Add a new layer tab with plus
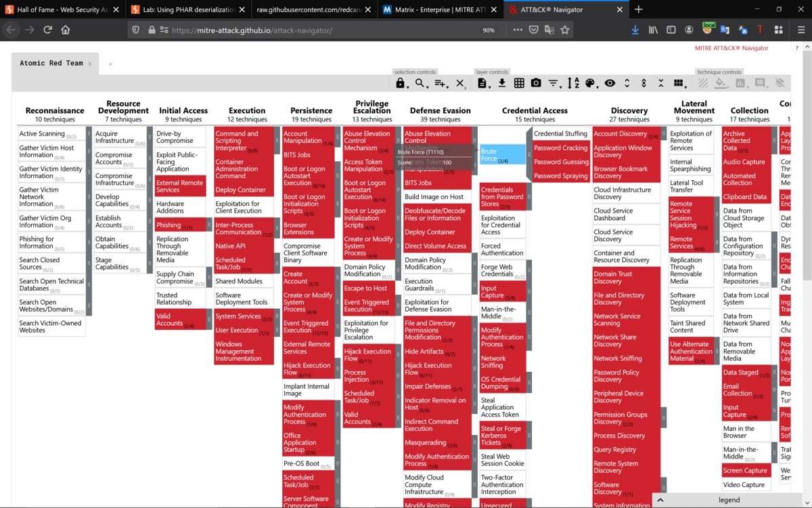This screenshot has height=508, width=812. tap(110, 64)
